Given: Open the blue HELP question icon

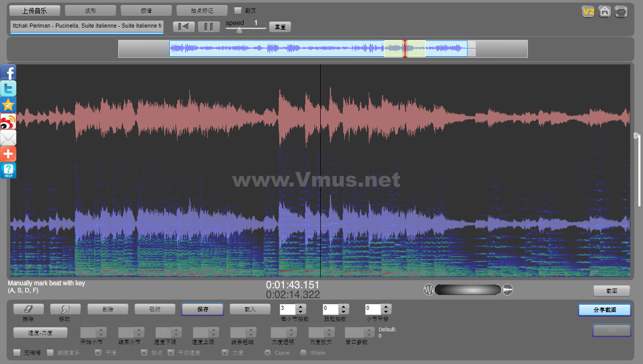Looking at the screenshot, I should coord(8,171).
